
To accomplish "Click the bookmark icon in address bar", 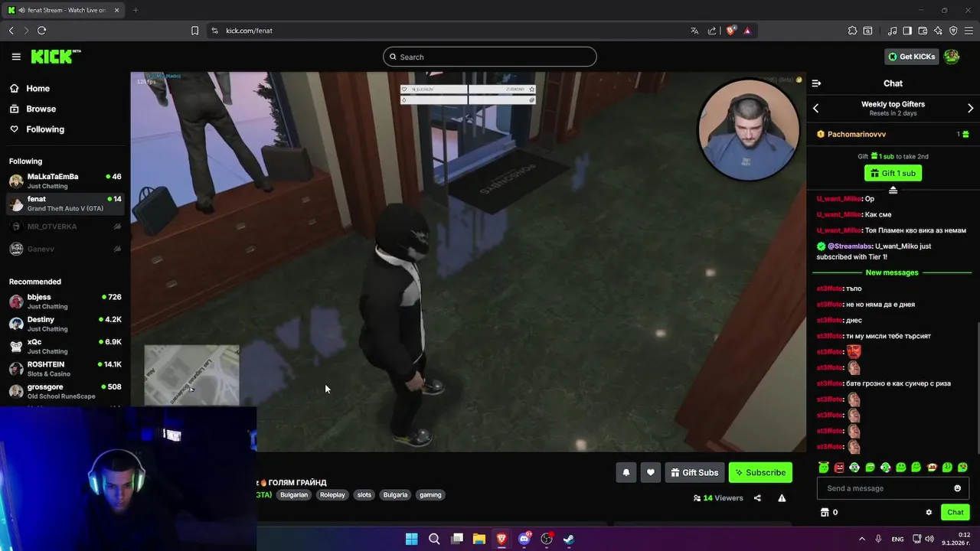I will [x=194, y=31].
